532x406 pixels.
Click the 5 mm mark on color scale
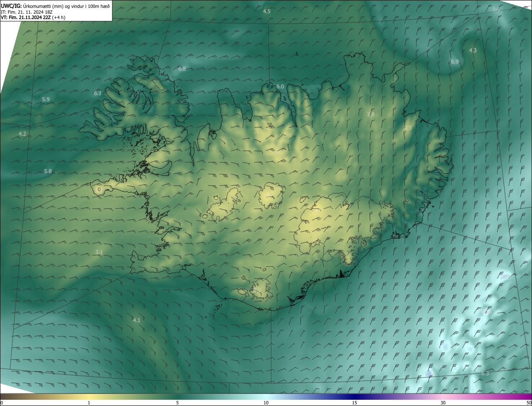pos(177,403)
